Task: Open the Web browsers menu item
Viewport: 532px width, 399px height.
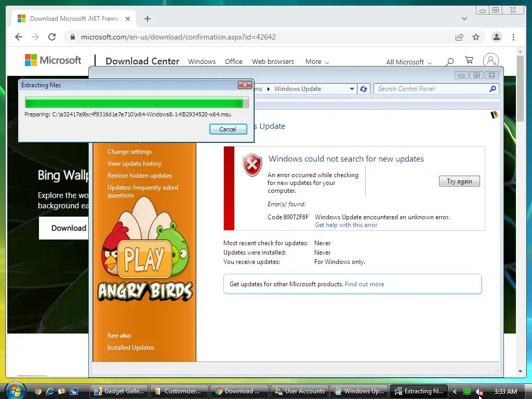Action: 273,62
